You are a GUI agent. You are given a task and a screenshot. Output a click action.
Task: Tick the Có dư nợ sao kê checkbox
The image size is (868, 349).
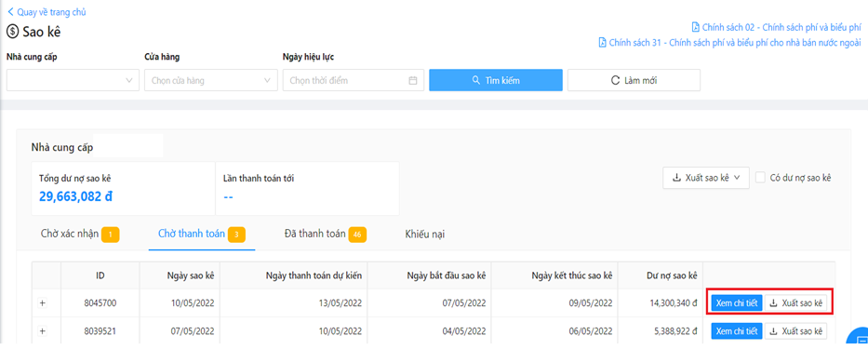tap(761, 178)
